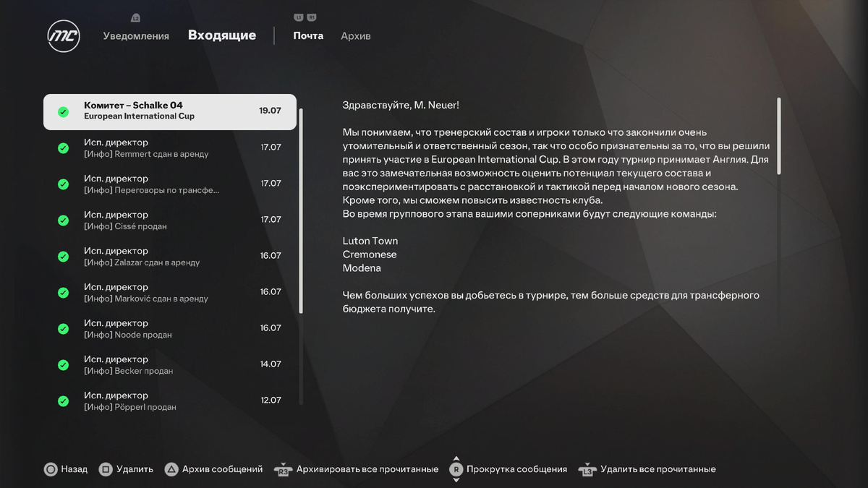Open the Cissé продан message
This screenshot has height=488, width=868.
170,221
